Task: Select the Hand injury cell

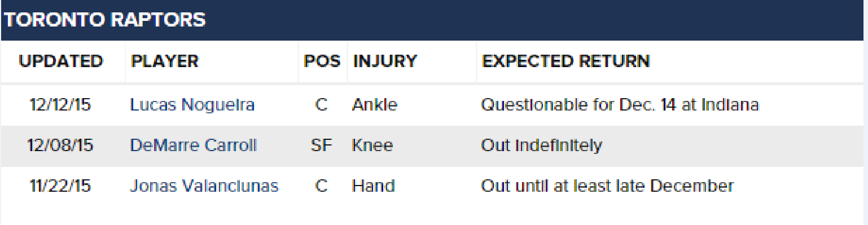Action: [373, 186]
